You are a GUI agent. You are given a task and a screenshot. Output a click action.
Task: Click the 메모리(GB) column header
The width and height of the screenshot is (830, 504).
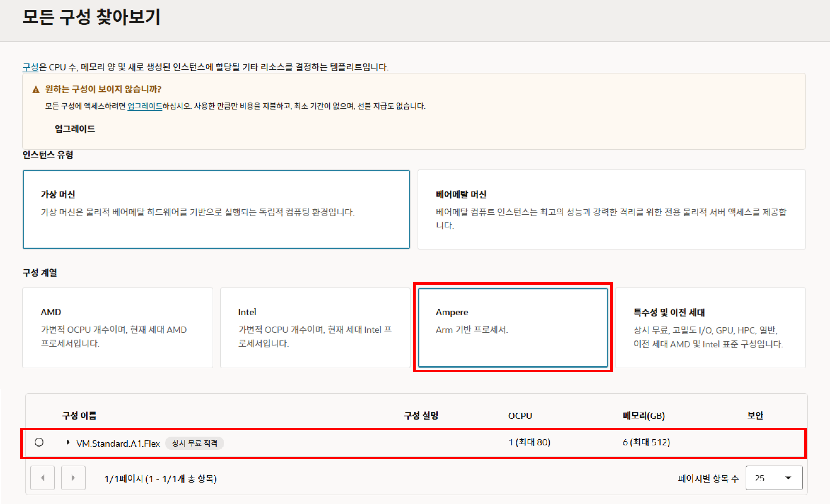tap(643, 416)
